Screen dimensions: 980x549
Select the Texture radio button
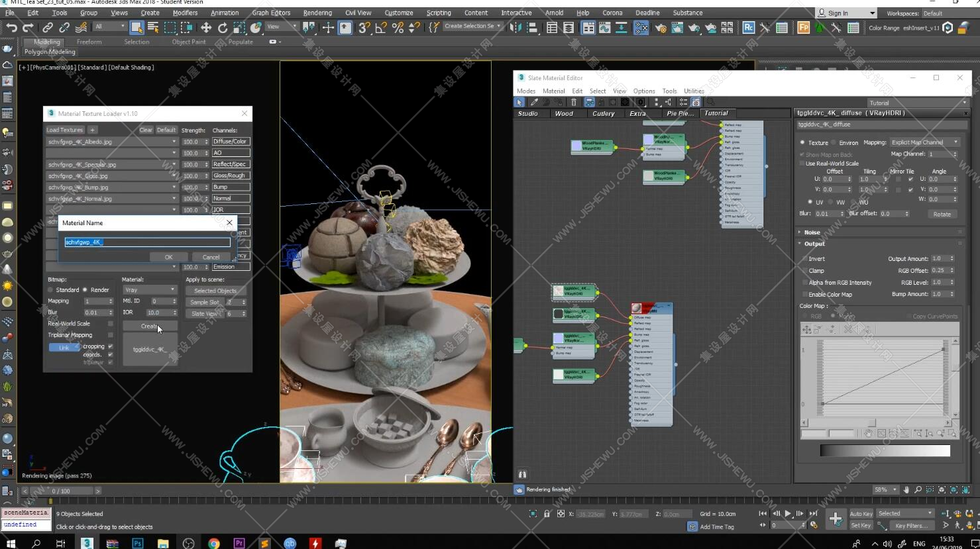click(802, 142)
